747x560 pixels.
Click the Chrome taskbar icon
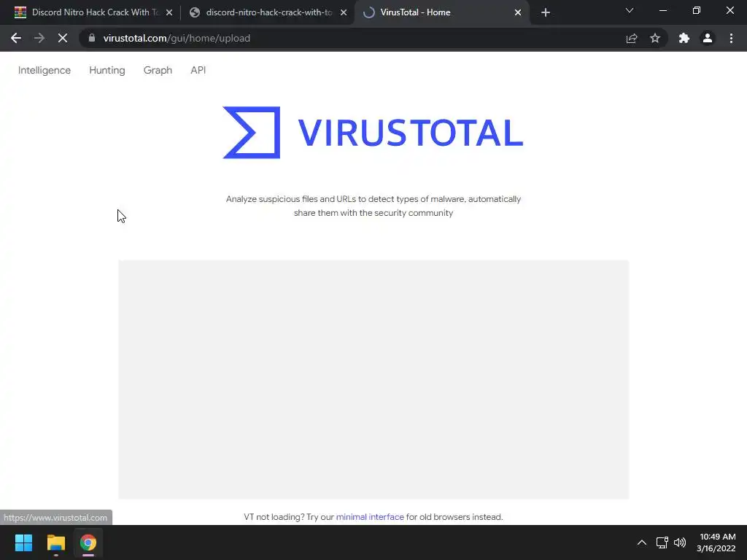[x=88, y=542]
